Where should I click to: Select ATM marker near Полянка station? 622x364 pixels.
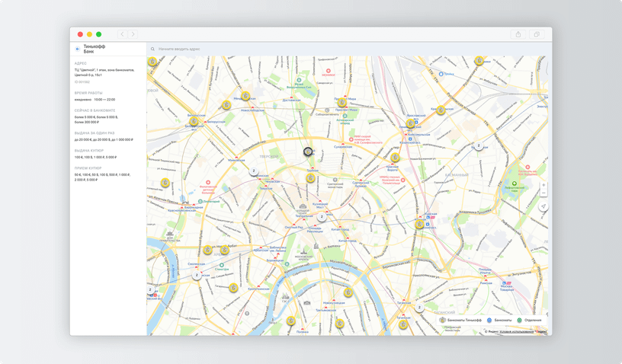(290, 321)
